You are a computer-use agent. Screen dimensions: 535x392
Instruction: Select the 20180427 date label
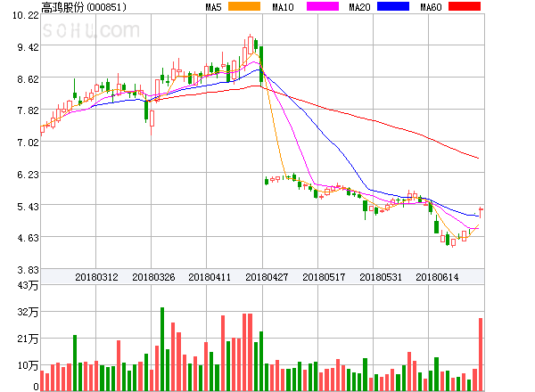[x=267, y=277]
